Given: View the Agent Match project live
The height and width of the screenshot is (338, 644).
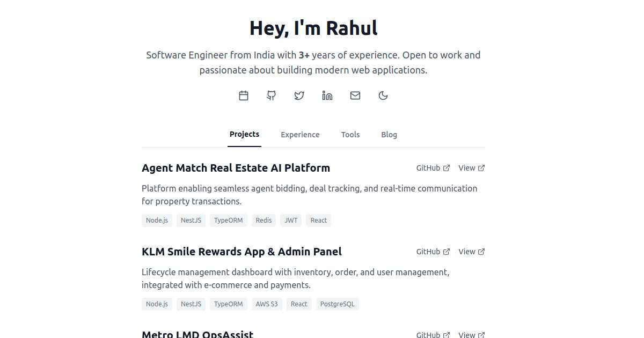Looking at the screenshot, I should (x=471, y=168).
